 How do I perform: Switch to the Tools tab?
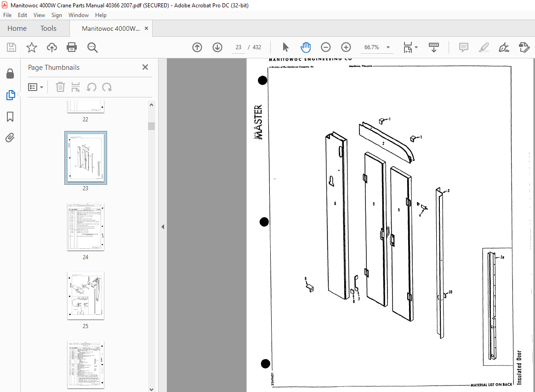(x=48, y=28)
